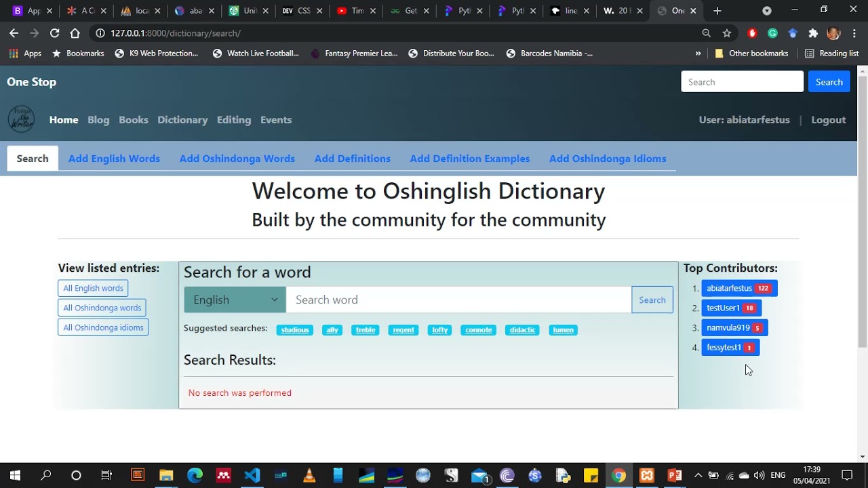Open the tab search dropdown arrow

click(767, 11)
